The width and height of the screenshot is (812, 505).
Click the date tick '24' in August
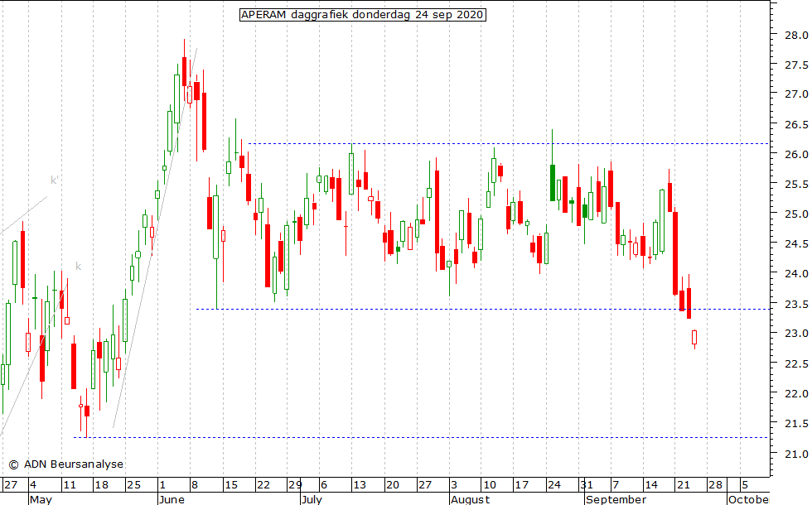[x=554, y=485]
